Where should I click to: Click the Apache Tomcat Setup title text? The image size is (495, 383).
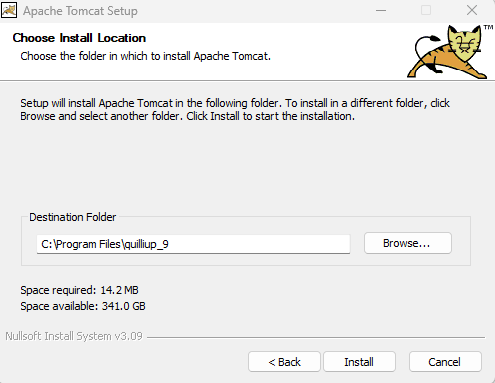pos(80,11)
